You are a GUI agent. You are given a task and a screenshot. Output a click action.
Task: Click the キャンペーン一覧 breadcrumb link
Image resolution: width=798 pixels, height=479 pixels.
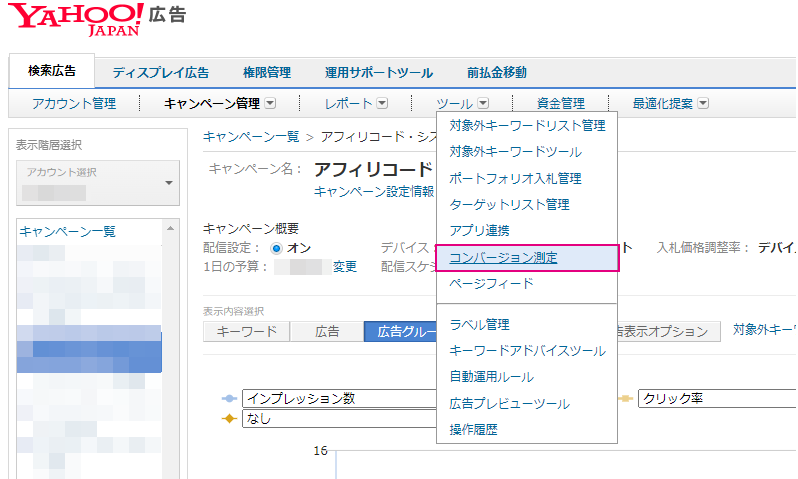tap(251, 136)
